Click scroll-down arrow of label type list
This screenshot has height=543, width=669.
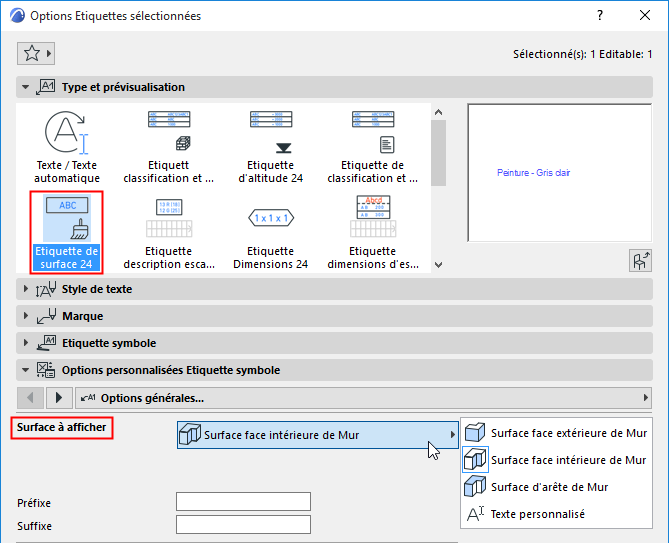click(438, 265)
